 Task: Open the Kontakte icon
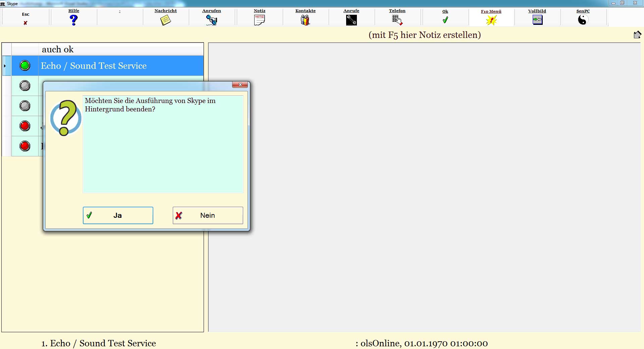pos(305,20)
